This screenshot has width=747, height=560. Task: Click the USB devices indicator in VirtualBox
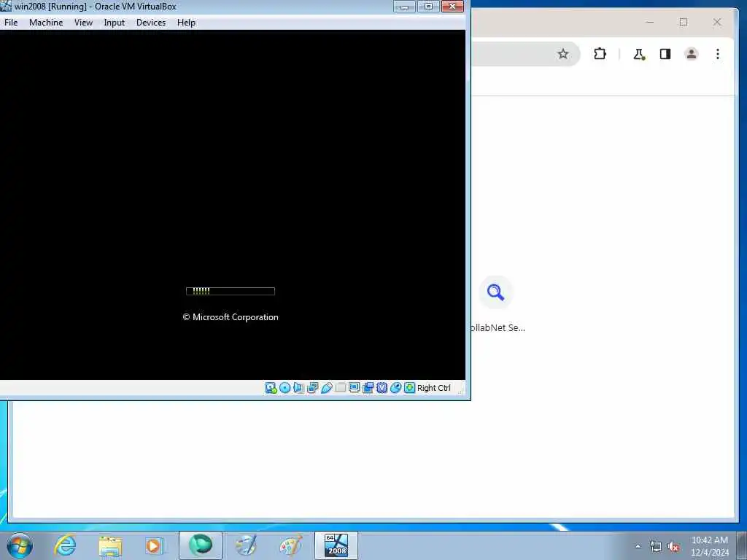(326, 388)
